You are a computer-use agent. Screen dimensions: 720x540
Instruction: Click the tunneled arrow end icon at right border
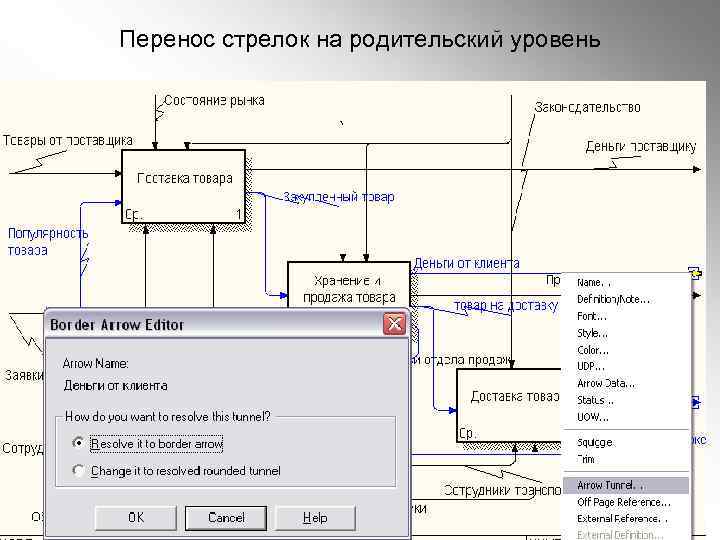695,273
